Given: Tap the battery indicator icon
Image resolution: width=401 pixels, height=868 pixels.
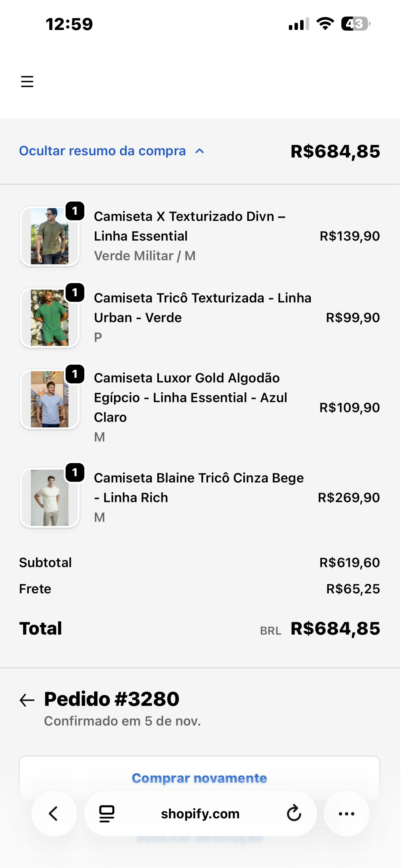Looking at the screenshot, I should coord(355,23).
